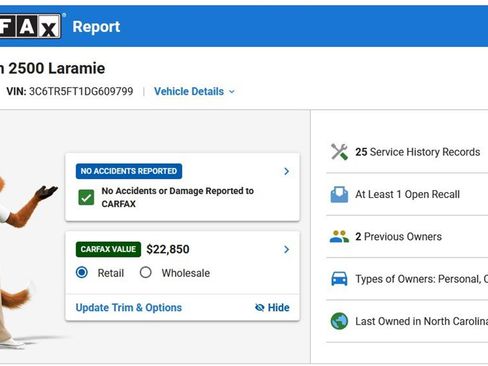This screenshot has height=366, width=488.
Task: Click the globe Last Owned icon
Action: tap(339, 321)
